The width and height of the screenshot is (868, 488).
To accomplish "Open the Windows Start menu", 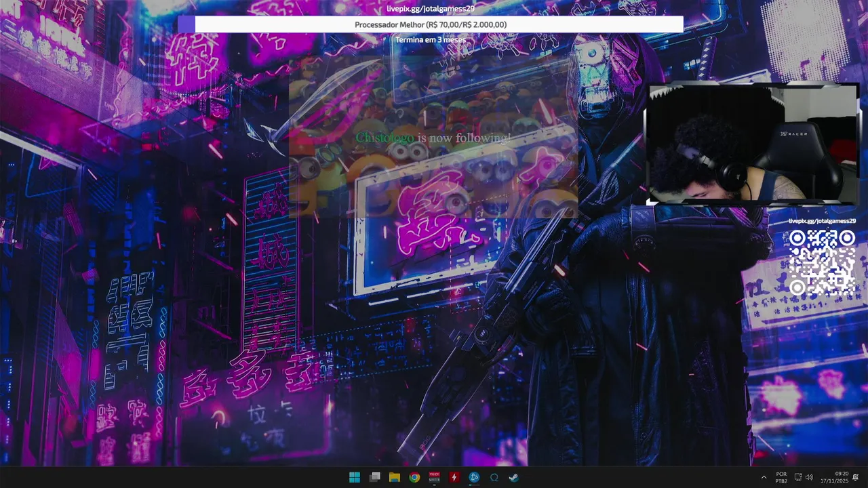I will tap(355, 477).
